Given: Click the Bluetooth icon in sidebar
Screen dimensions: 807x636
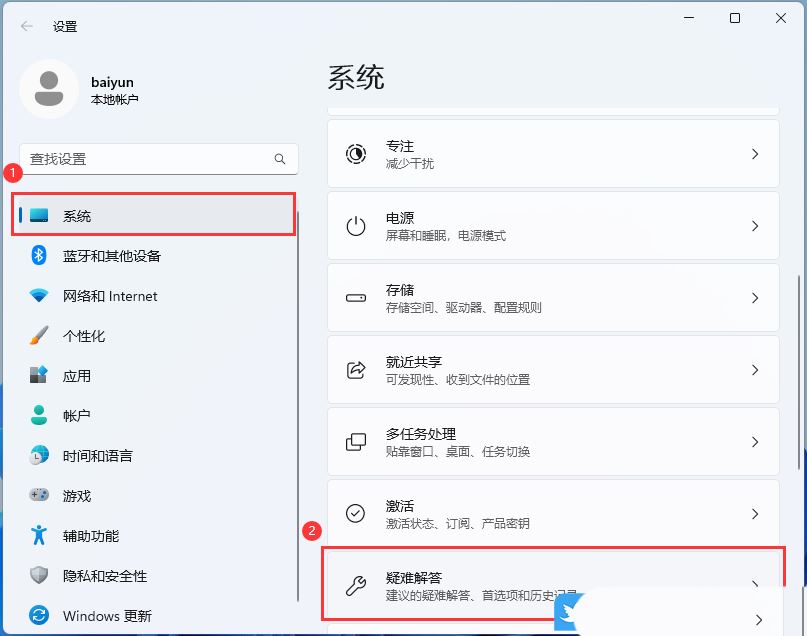Looking at the screenshot, I should [x=39, y=255].
